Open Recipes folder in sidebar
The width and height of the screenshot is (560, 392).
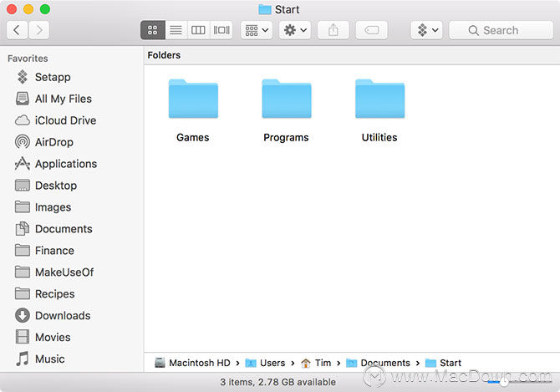45,294
